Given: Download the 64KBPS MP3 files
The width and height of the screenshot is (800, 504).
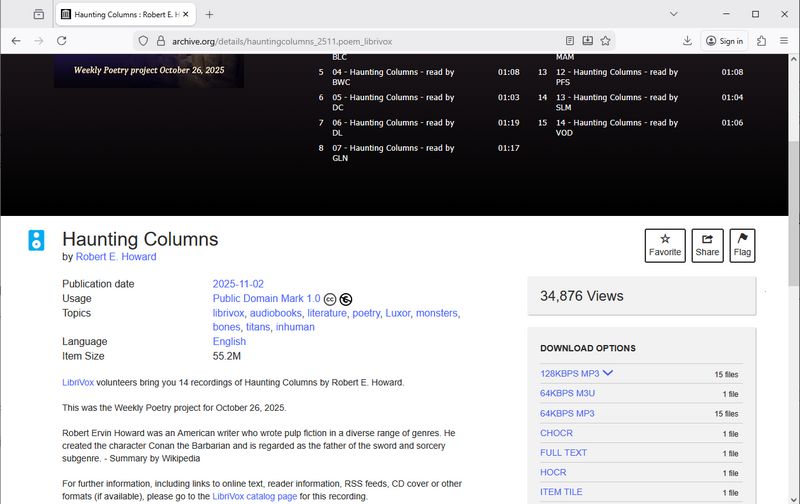Looking at the screenshot, I should 567,413.
